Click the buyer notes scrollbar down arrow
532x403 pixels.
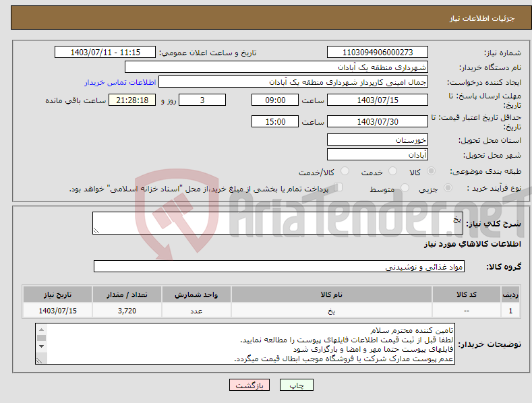click(x=41, y=346)
